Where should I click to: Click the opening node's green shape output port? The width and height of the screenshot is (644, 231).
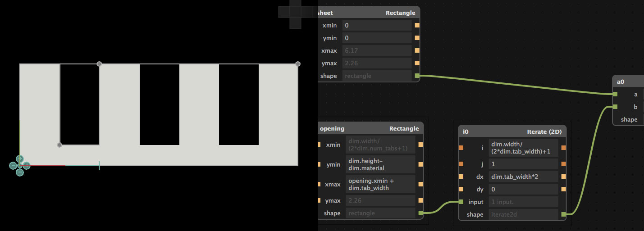(x=420, y=213)
